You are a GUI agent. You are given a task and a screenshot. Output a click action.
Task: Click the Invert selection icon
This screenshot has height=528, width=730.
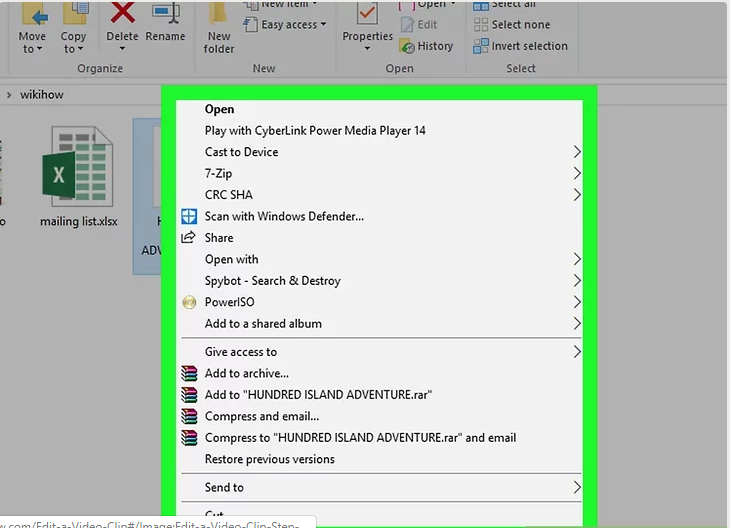[480, 46]
